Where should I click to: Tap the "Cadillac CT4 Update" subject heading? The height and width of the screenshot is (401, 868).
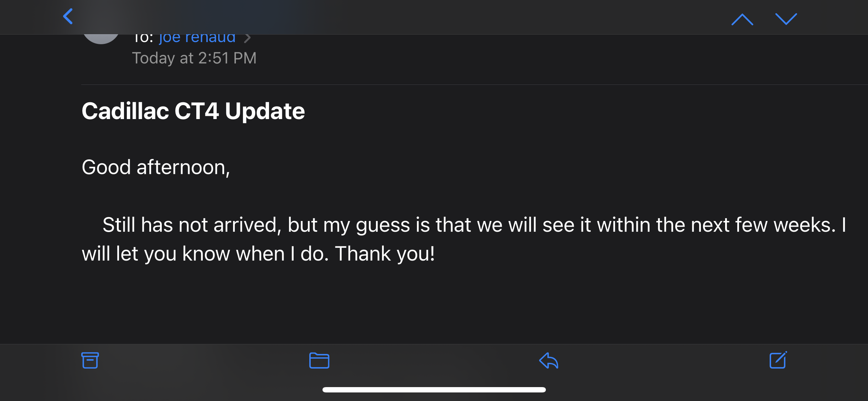193,111
